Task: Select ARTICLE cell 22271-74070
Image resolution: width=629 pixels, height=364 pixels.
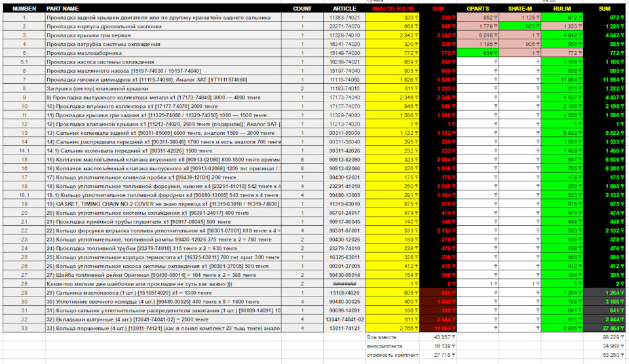Action: 344,26
